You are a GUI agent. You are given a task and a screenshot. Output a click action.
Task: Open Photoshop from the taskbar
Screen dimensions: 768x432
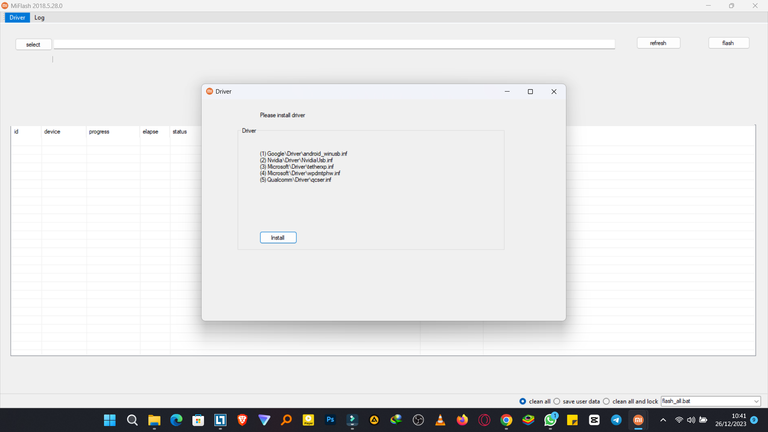pos(330,420)
